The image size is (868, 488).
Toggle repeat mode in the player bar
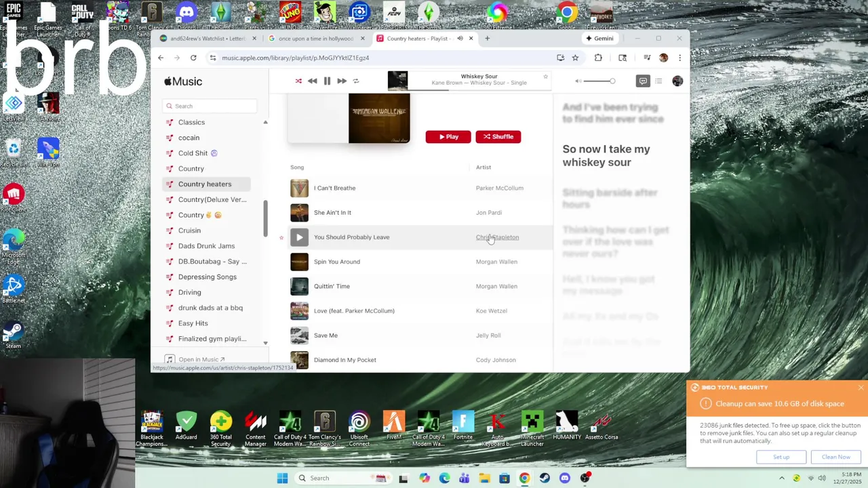click(356, 81)
